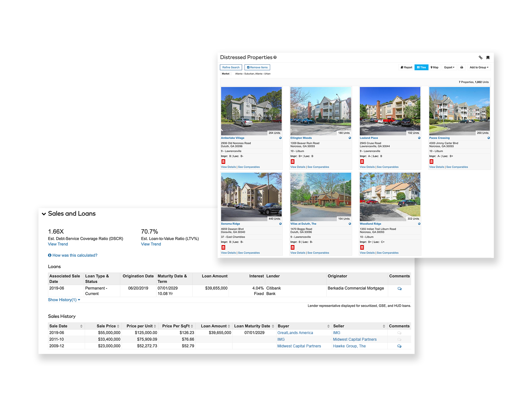Click the link icon beside Distressed Properties header
Screen dimensions: 532x413
(480, 58)
